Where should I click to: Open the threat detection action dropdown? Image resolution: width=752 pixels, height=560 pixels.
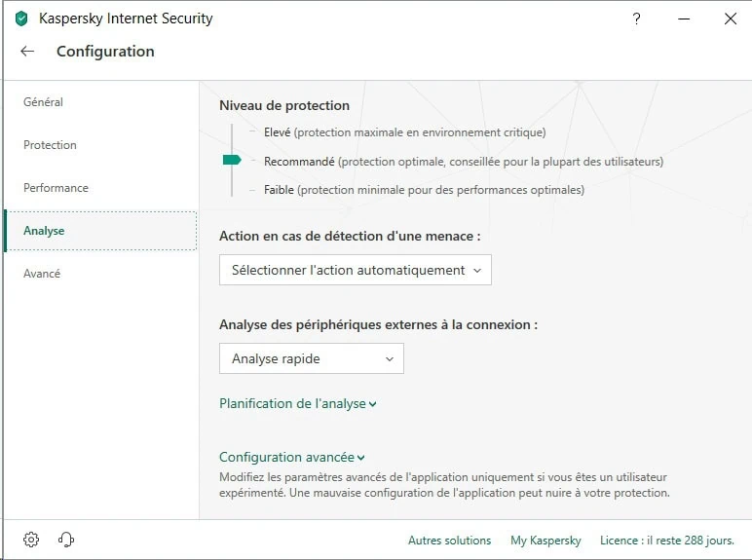(x=356, y=270)
